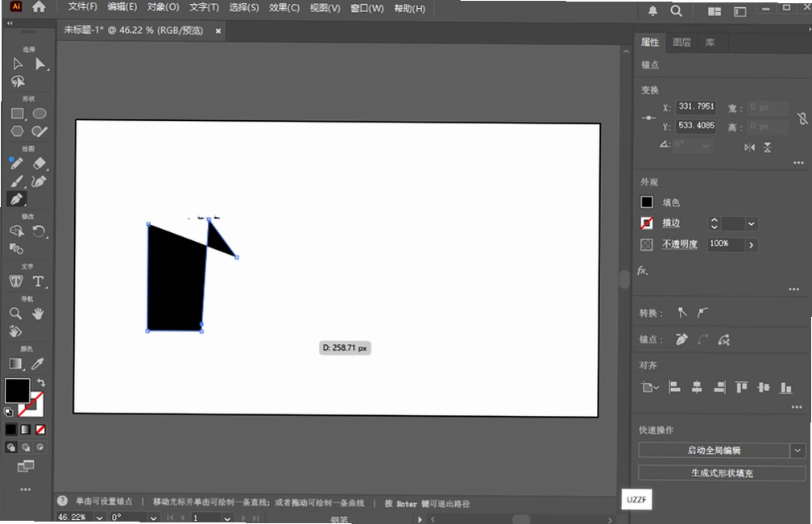This screenshot has height=524, width=812.
Task: Open the zoom level 46.22% dropdown
Action: [99, 518]
